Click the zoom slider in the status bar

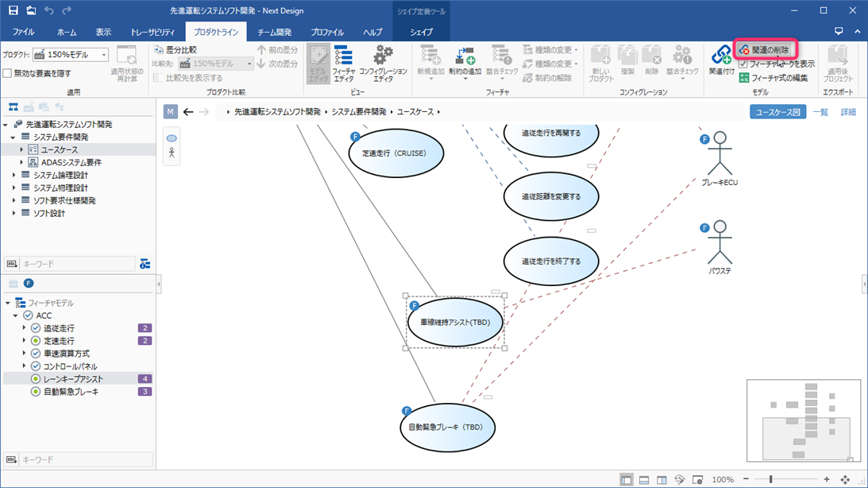tap(770, 480)
